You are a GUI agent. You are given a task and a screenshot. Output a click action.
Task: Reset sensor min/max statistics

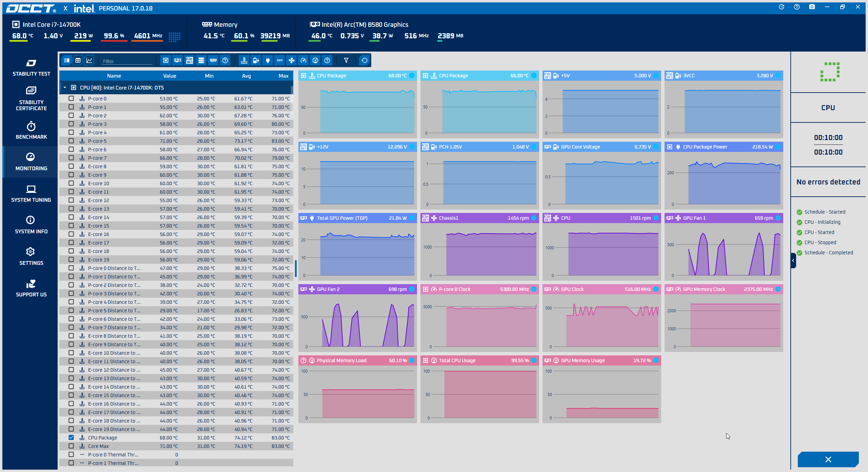click(x=364, y=60)
